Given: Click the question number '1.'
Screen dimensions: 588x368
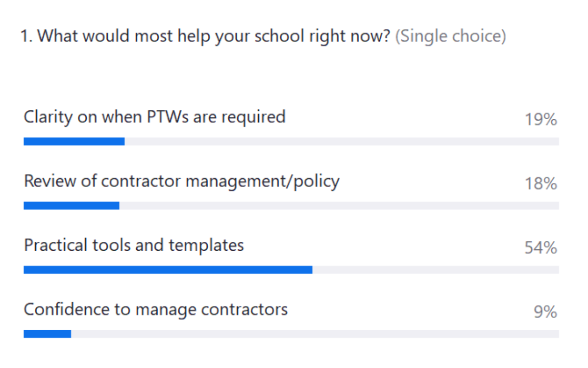Looking at the screenshot, I should [26, 36].
